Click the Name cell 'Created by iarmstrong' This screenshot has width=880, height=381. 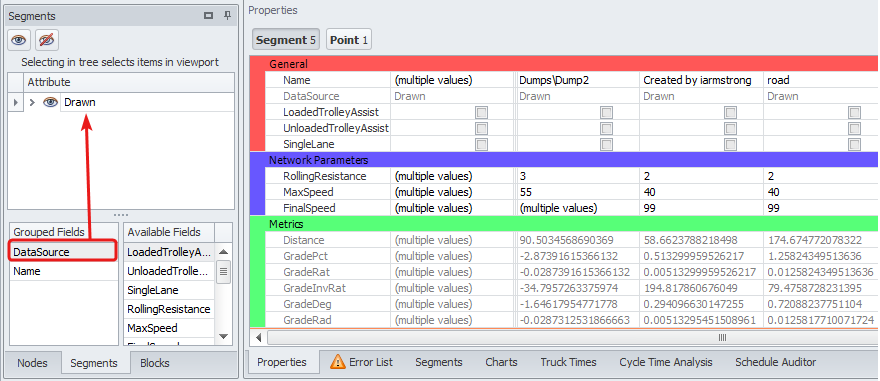[702, 80]
